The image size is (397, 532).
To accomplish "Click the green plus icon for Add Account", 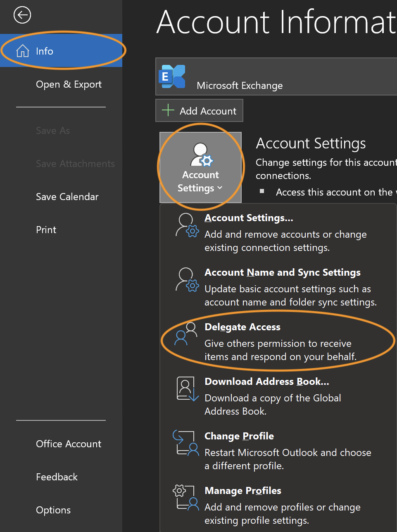I will pyautogui.click(x=168, y=110).
